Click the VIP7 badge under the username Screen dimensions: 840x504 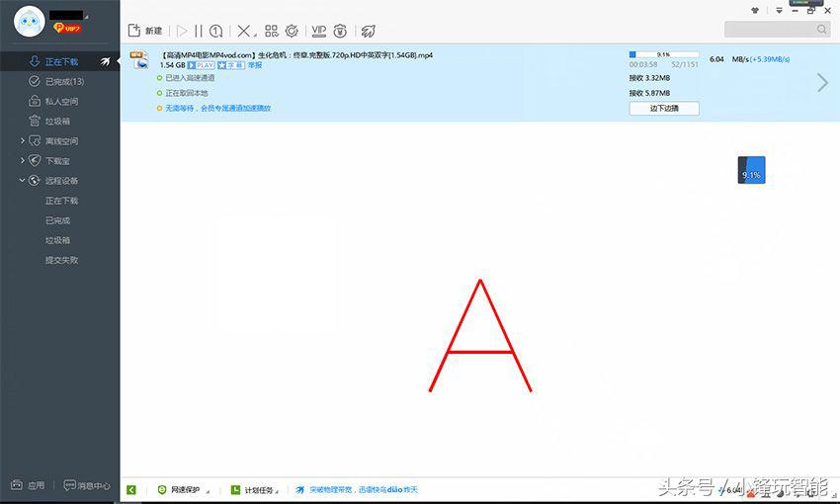[67, 28]
